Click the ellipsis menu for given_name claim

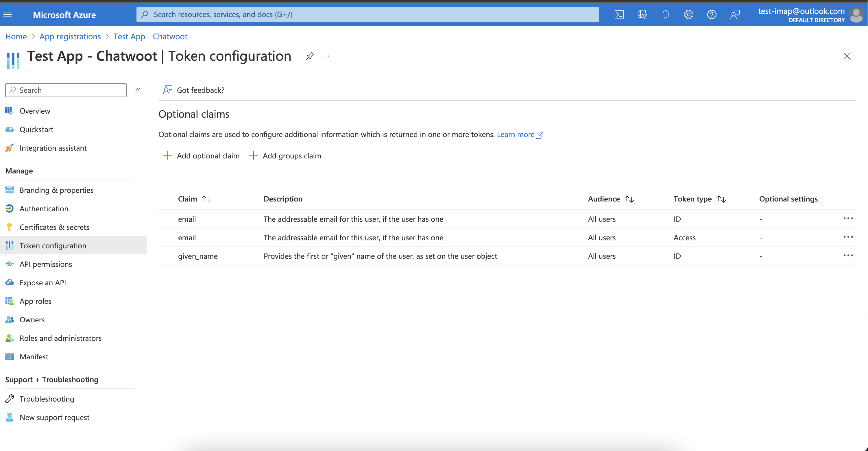[x=848, y=255]
